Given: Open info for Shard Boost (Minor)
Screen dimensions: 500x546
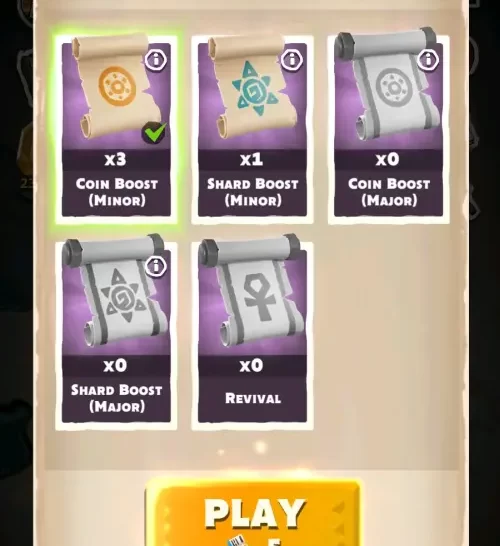Looking at the screenshot, I should (292, 60).
